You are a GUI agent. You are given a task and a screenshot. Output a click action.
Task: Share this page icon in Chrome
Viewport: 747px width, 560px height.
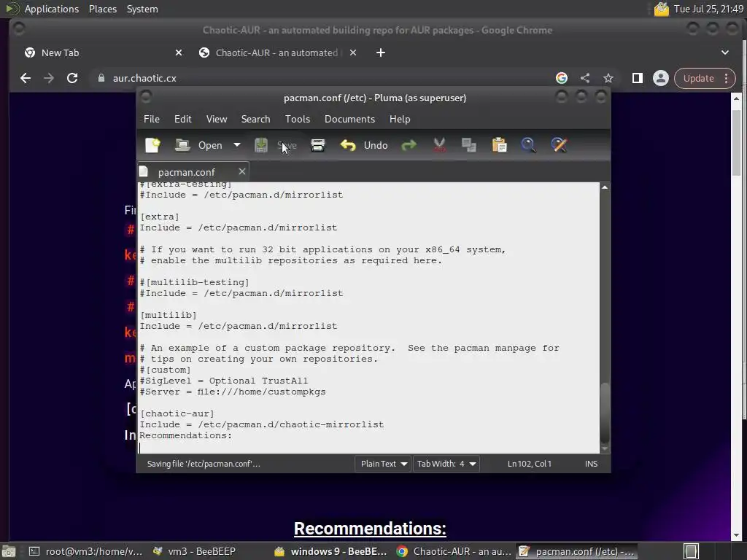585,78
